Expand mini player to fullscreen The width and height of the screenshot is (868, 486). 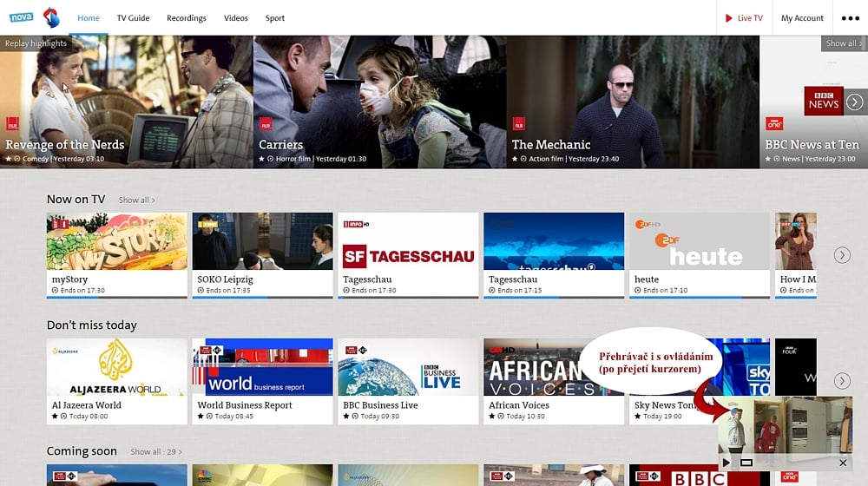[746, 463]
